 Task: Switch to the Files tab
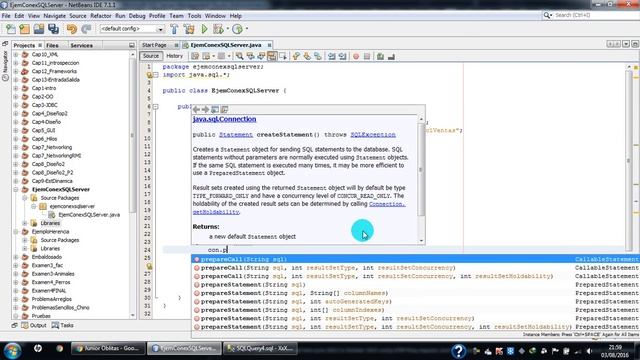tap(52, 45)
